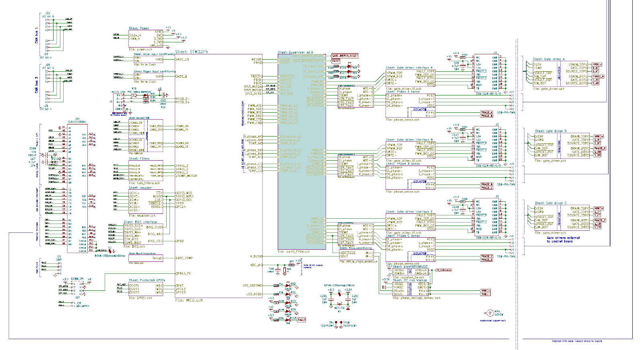Click the "File: power.sch" label
644x350 pixels.
(140, 50)
